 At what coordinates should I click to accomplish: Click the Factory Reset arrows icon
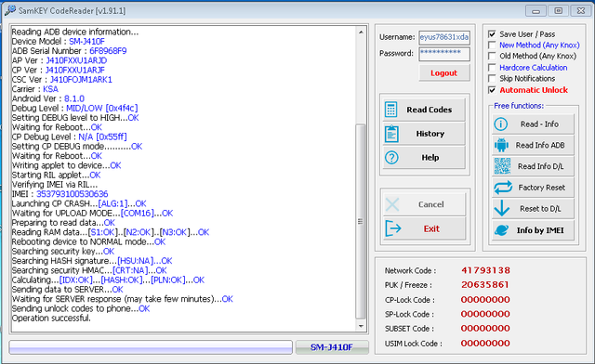[503, 188]
